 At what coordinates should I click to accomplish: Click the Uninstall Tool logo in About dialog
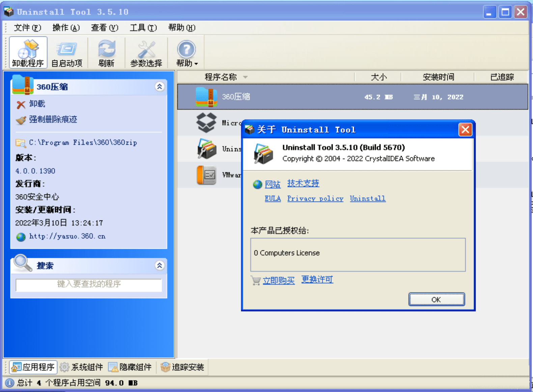tap(263, 154)
